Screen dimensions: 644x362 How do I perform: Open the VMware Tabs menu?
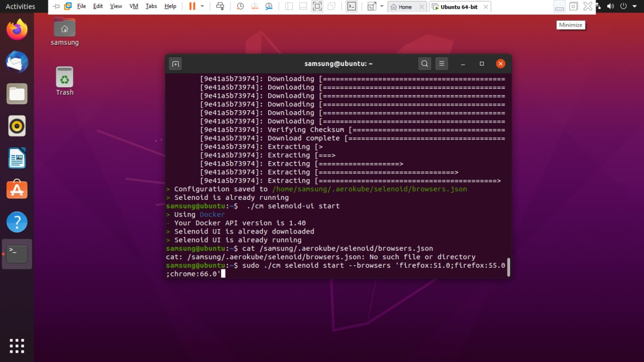coord(151,7)
